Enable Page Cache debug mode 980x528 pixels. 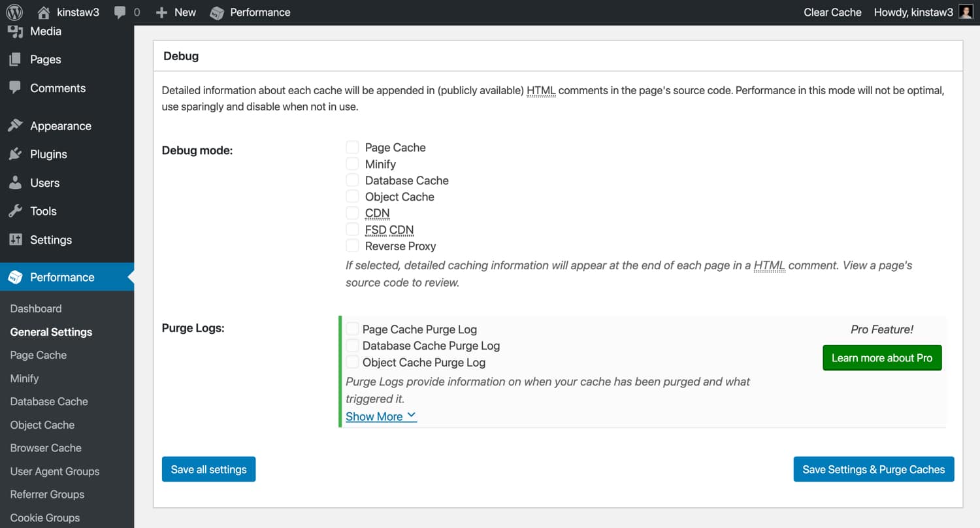pos(352,147)
